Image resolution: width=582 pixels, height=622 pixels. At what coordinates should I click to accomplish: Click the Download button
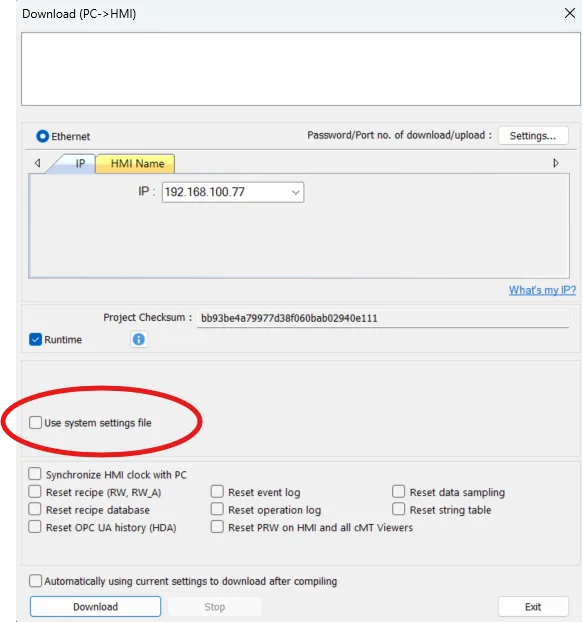tap(95, 607)
